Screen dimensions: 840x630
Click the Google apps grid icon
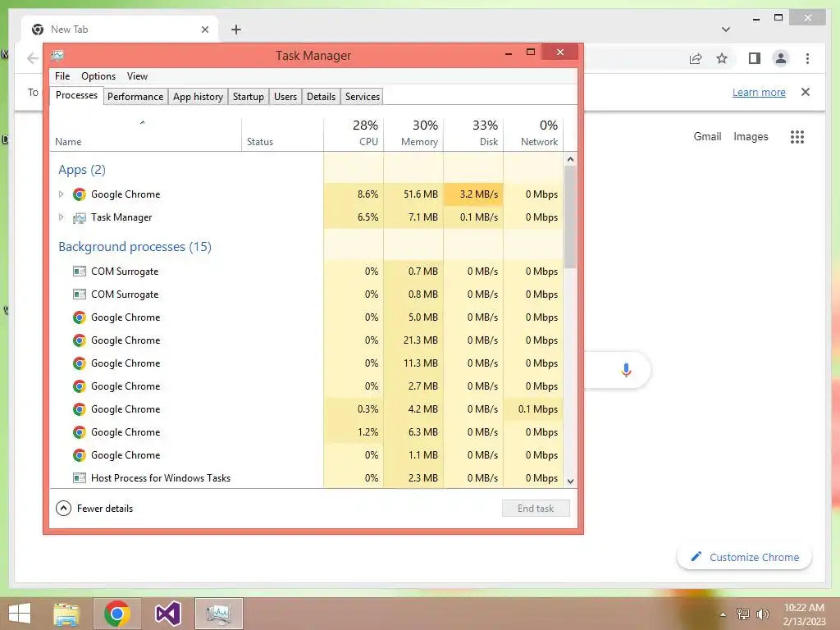pyautogui.click(x=797, y=137)
